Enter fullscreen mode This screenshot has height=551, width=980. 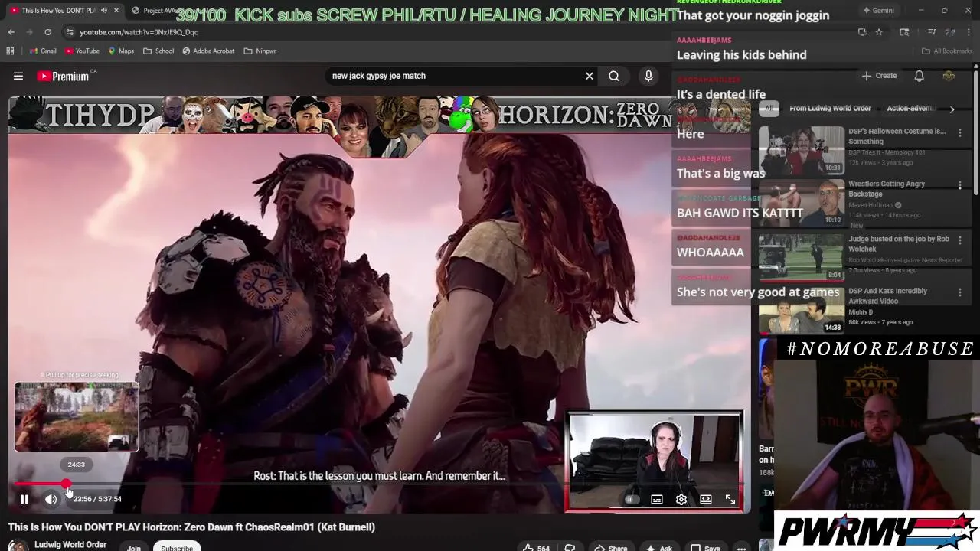pos(730,500)
